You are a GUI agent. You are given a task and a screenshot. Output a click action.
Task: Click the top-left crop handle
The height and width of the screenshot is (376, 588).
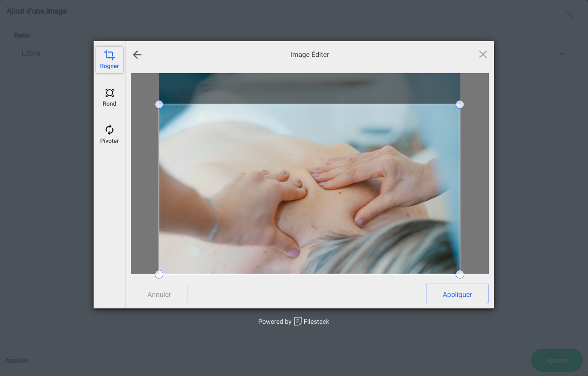coord(159,104)
